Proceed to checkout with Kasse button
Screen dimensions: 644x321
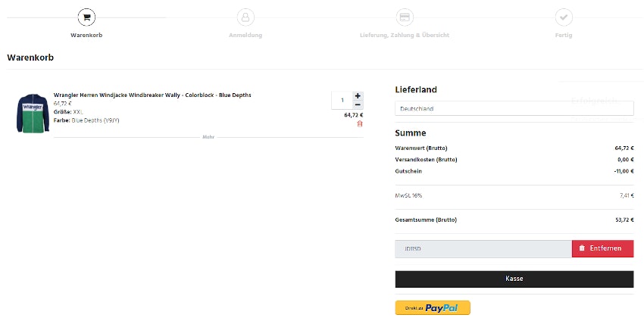514,279
